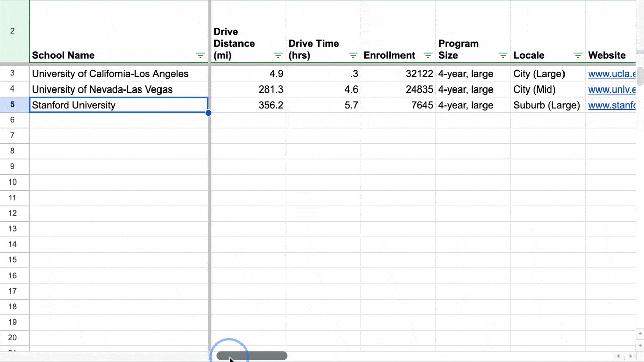Select row header 4
The height and width of the screenshot is (362, 644).
coord(15,89)
